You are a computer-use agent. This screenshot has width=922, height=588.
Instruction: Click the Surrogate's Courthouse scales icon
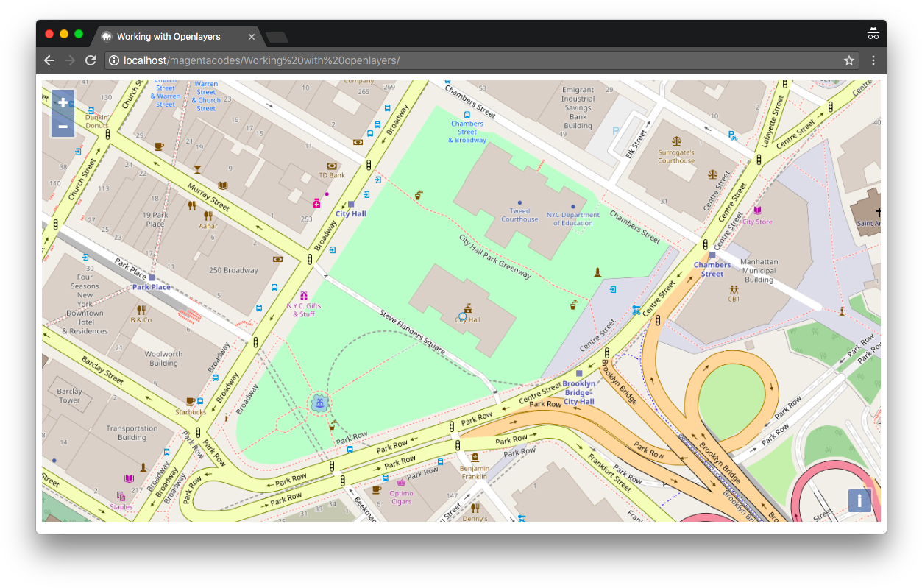676,141
